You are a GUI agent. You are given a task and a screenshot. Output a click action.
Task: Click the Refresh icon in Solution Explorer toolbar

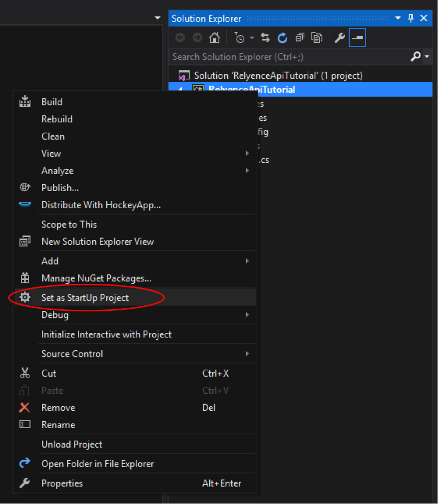[283, 38]
